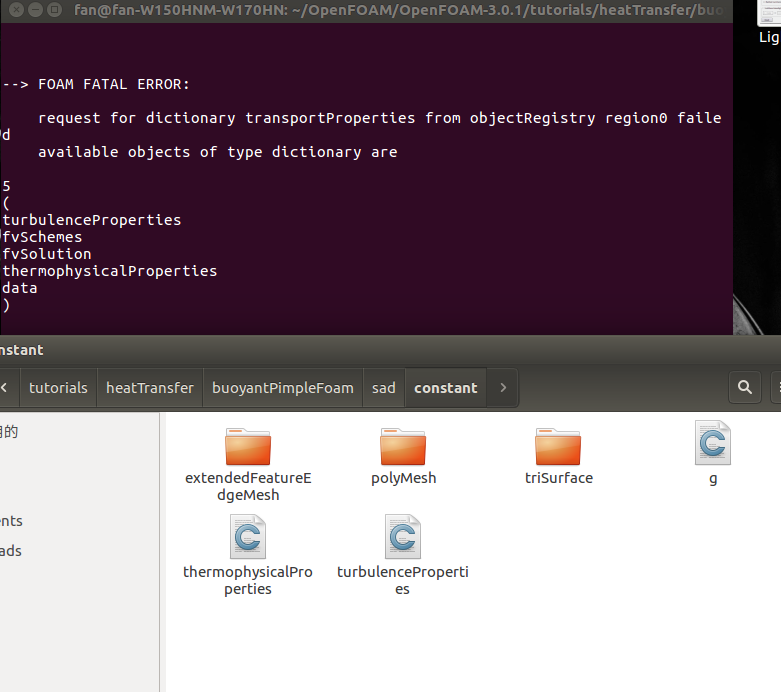Click thermophysicalProperties in the terminal output
This screenshot has width=781, height=692.
pyautogui.click(x=110, y=271)
